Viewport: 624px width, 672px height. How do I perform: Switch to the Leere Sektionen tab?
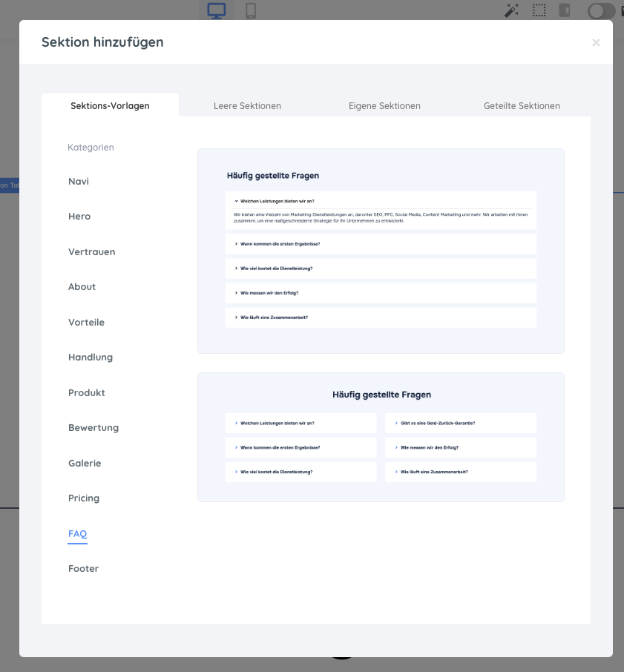(x=247, y=105)
